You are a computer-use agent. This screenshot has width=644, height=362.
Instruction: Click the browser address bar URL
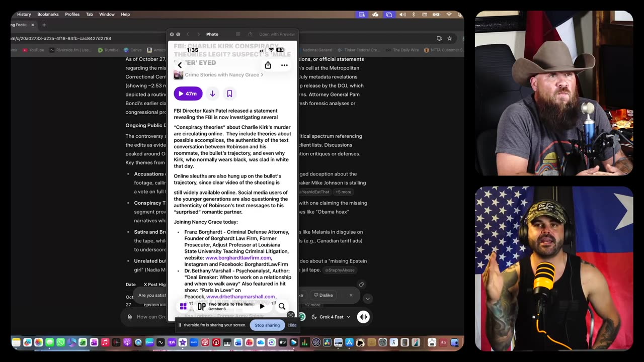click(x=61, y=38)
